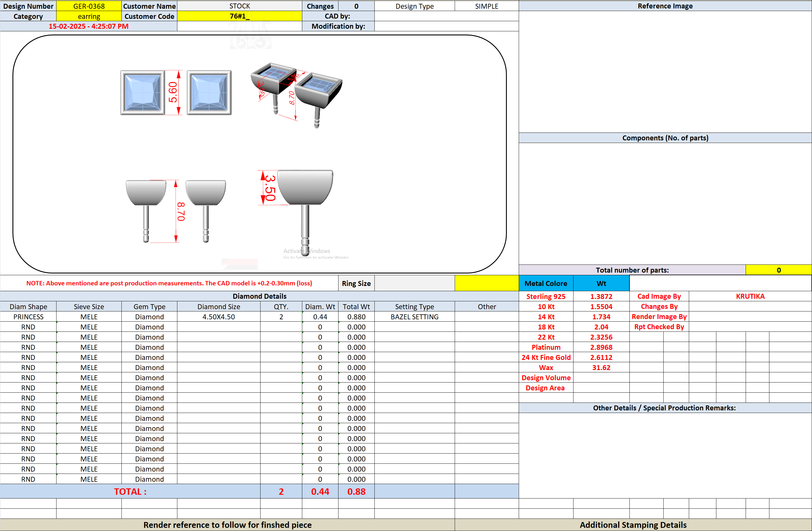812x531 pixels.
Task: Select the Render Image By label
Action: 659,317
